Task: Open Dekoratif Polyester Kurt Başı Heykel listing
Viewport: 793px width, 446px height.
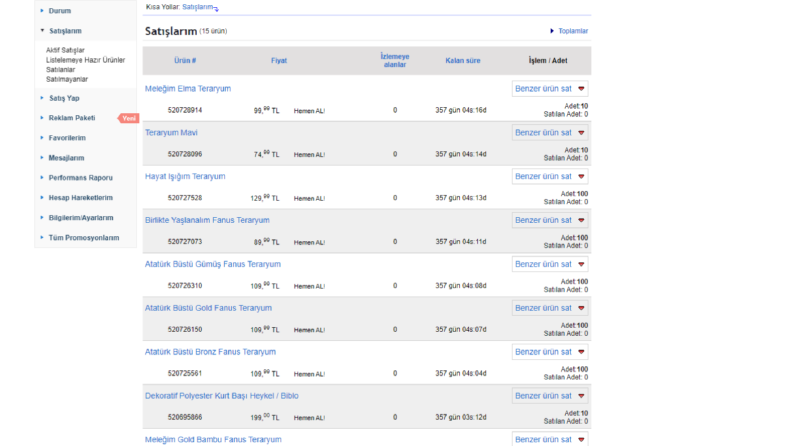Action: click(222, 396)
